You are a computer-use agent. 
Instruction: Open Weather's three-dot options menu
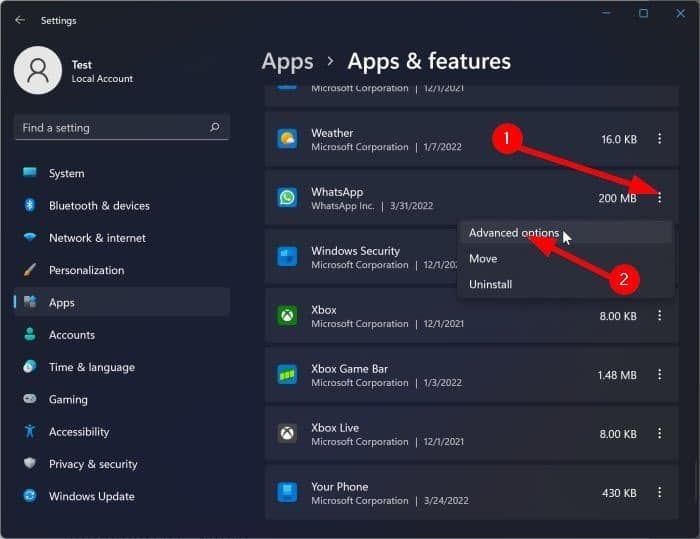(x=659, y=138)
